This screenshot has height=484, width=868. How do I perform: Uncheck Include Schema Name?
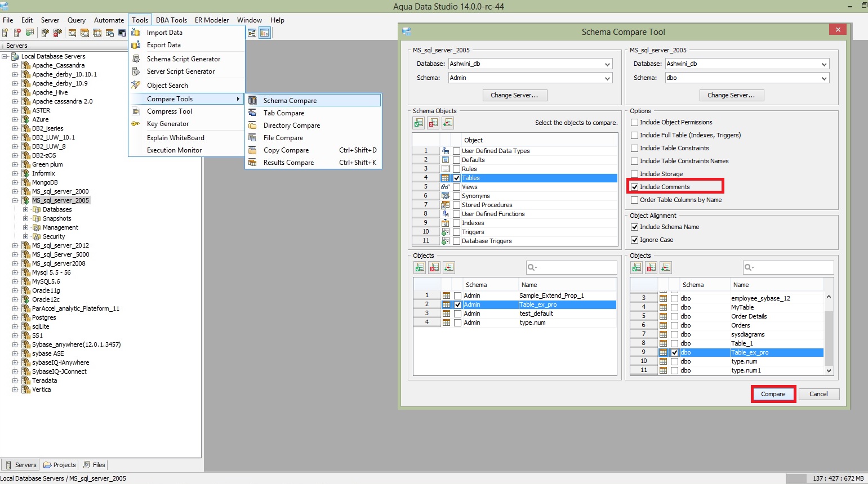coord(635,227)
